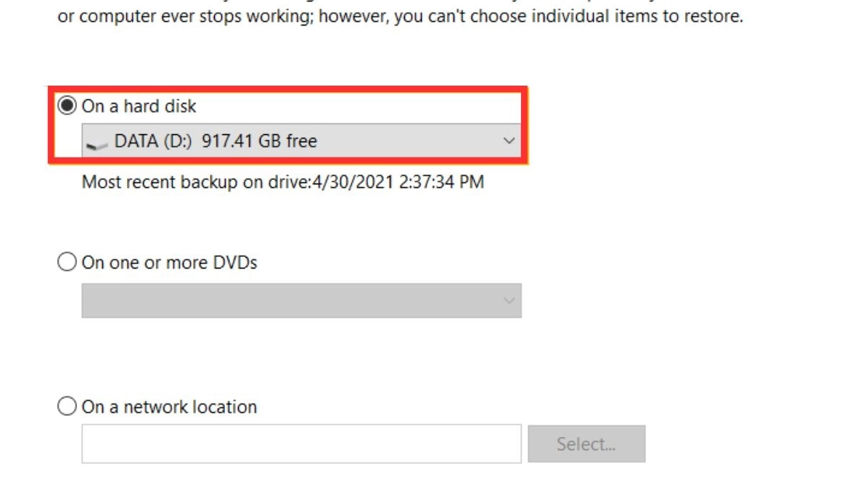Click inside the network location text field
This screenshot has width=868, height=487.
(x=301, y=443)
